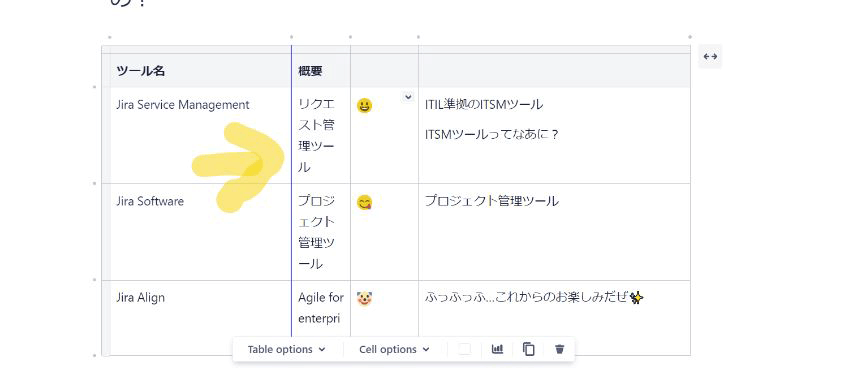Screen dimensions: 867x392
Task: Open the chart icon in table toolbar
Action: [498, 349]
